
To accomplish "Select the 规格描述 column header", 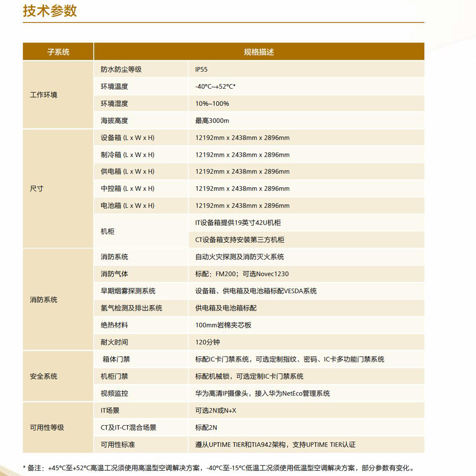I will pyautogui.click(x=259, y=52).
